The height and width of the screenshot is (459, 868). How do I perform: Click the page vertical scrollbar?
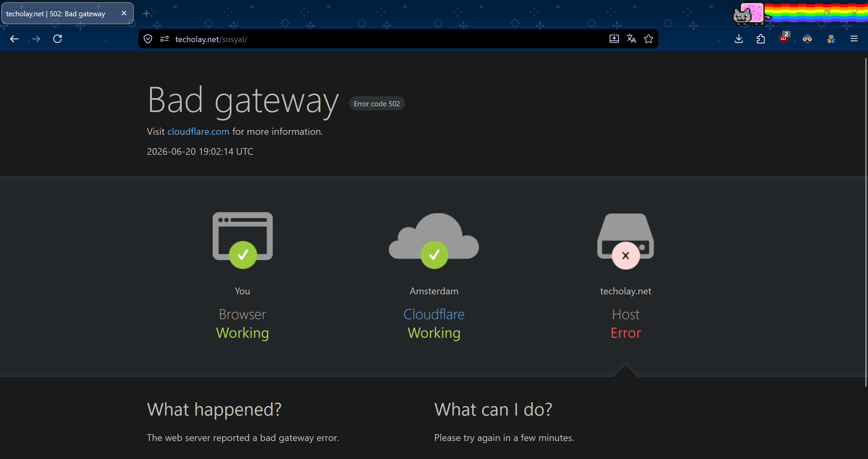tap(866, 222)
